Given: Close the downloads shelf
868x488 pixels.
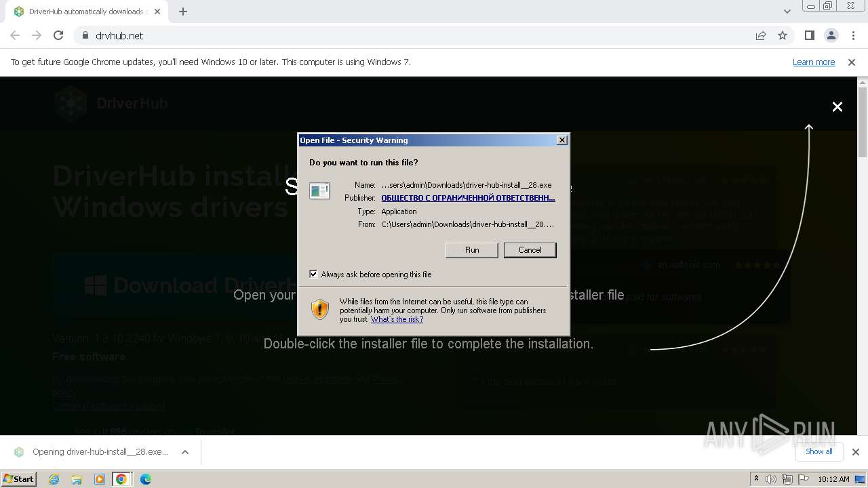Looking at the screenshot, I should [856, 452].
